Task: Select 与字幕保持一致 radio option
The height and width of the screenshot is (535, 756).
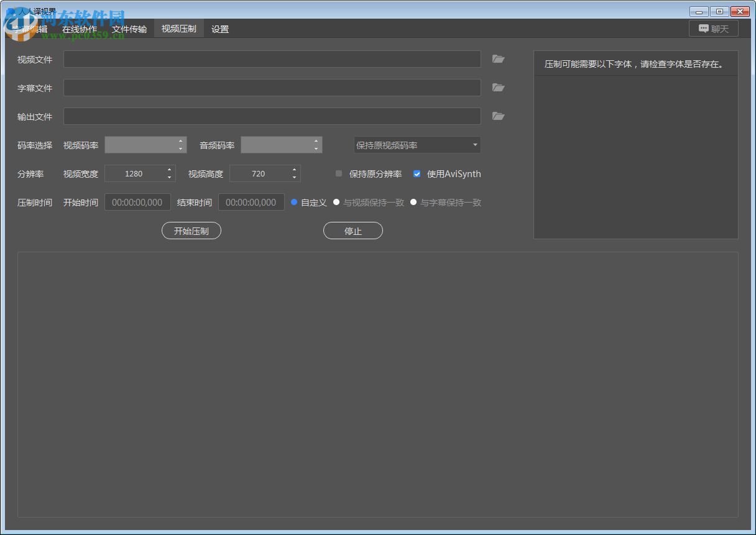Action: (413, 202)
